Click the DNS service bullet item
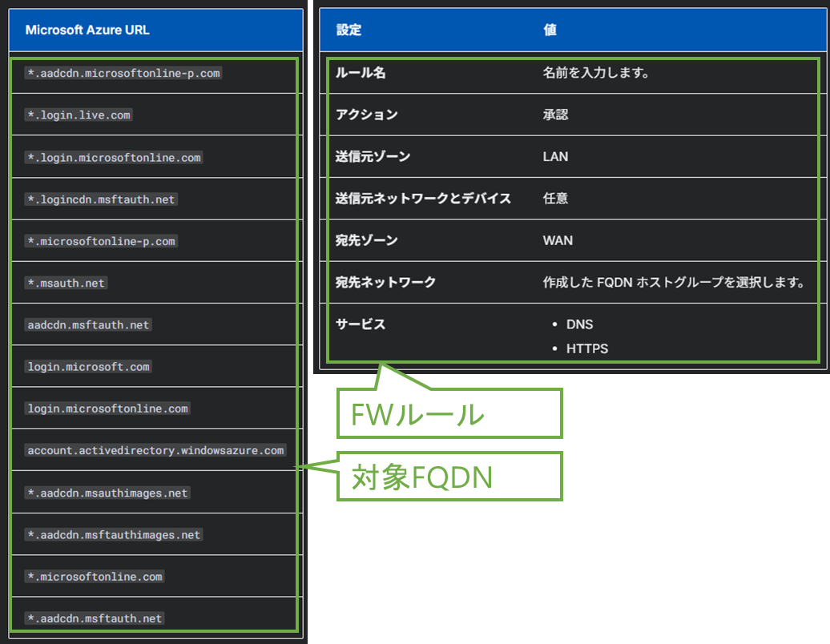830x644 pixels. coord(579,324)
